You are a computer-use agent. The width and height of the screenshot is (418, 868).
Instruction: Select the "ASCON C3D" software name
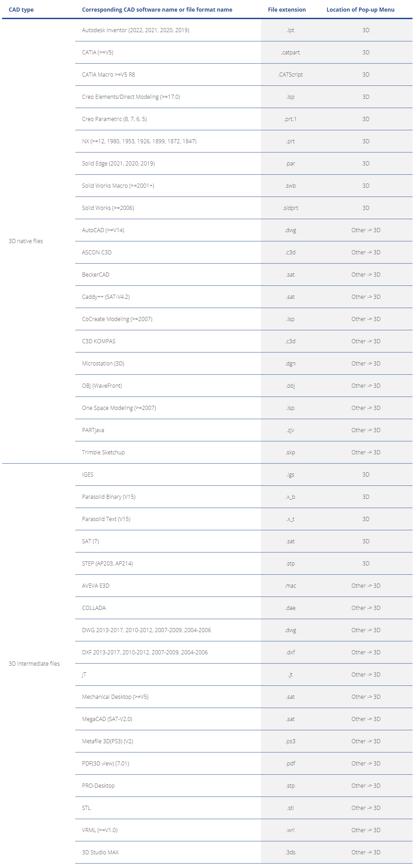97,252
